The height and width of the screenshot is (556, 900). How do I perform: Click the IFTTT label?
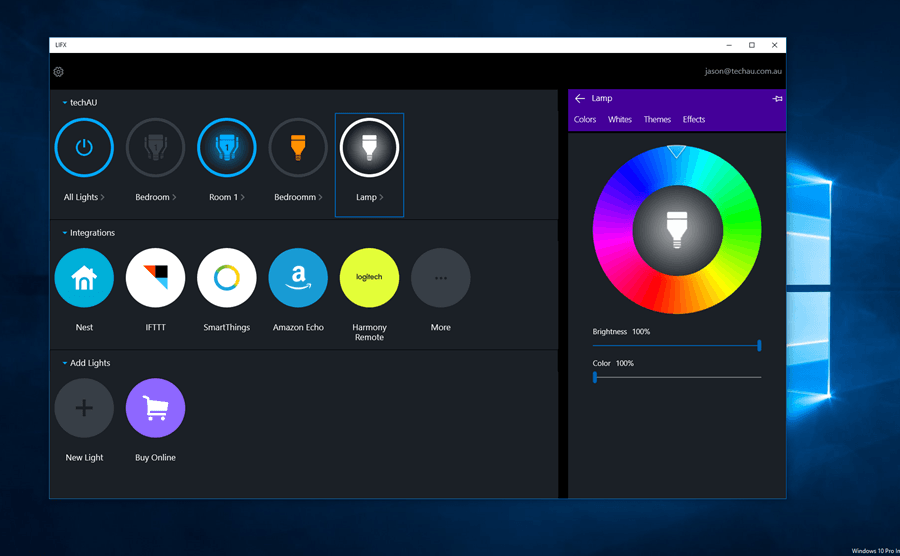[156, 327]
